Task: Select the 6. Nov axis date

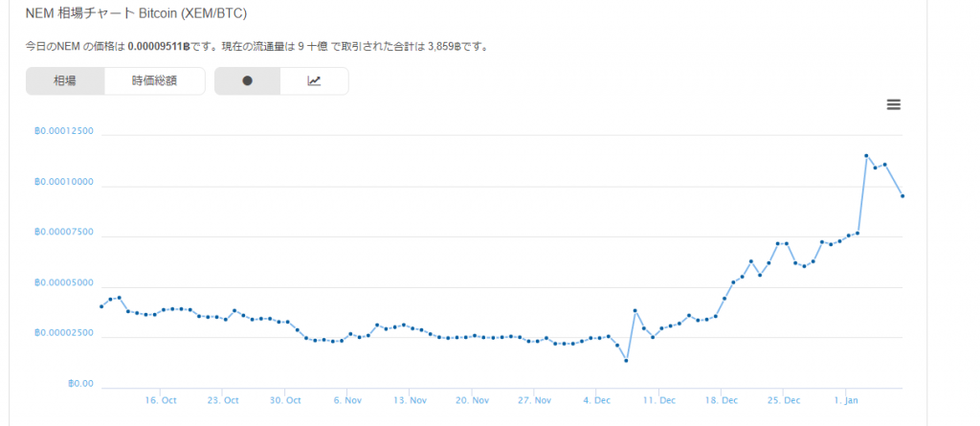Action: click(x=347, y=400)
